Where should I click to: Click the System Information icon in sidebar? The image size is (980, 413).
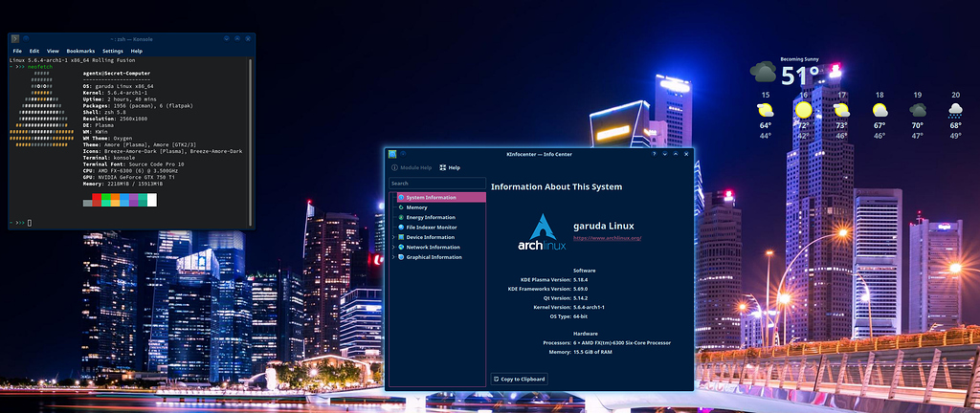(400, 197)
